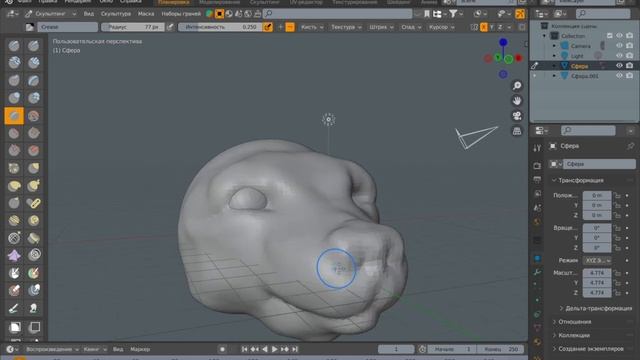Toggle visibility eye of Camera object
This screenshot has height=360, width=640.
tap(619, 46)
